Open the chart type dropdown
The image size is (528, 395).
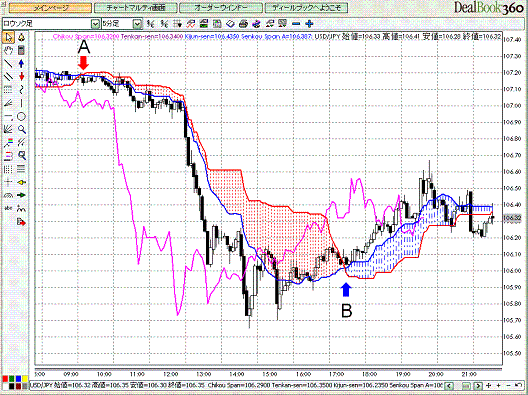pyautogui.click(x=96, y=24)
